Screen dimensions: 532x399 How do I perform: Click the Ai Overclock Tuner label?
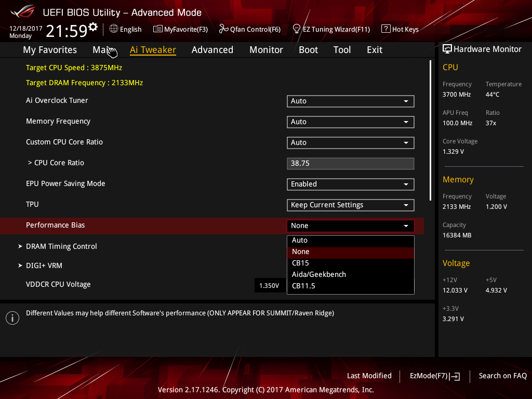[57, 100]
